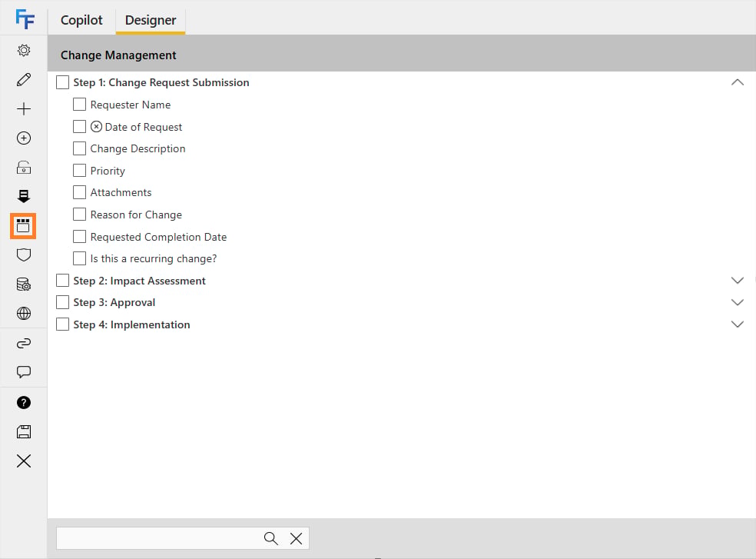Open the help question mark icon
This screenshot has width=756, height=559.
(x=24, y=403)
